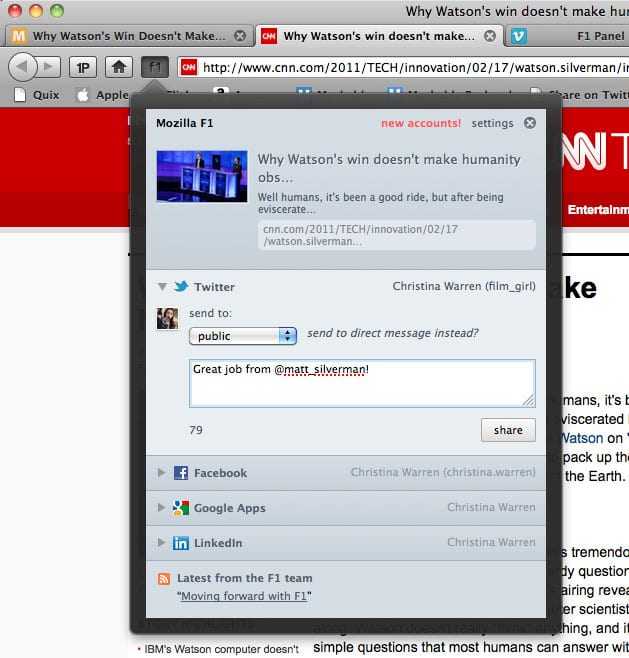Screen dimensions: 629x658
Task: Go to the browser home page icon
Action: point(119,67)
